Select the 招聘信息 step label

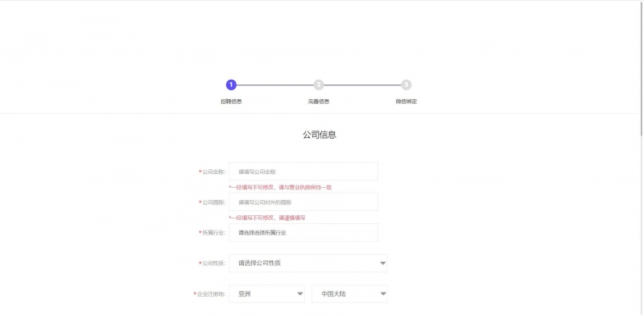point(231,102)
